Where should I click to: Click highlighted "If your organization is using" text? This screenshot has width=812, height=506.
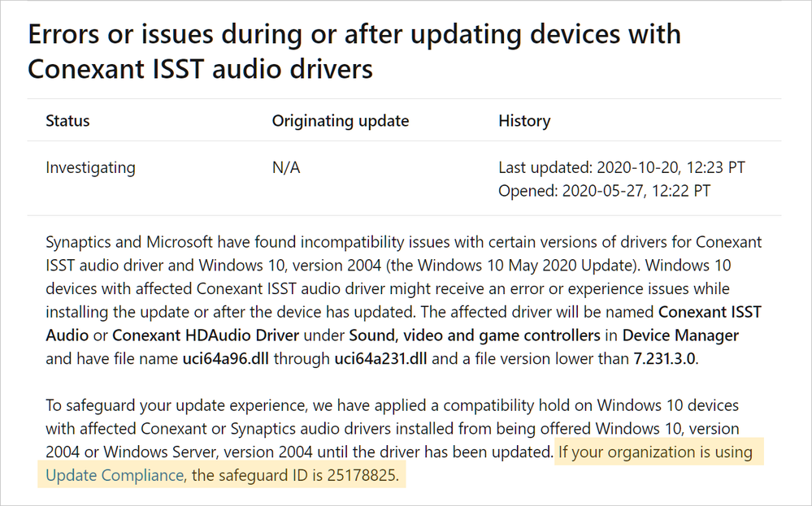[655, 452]
